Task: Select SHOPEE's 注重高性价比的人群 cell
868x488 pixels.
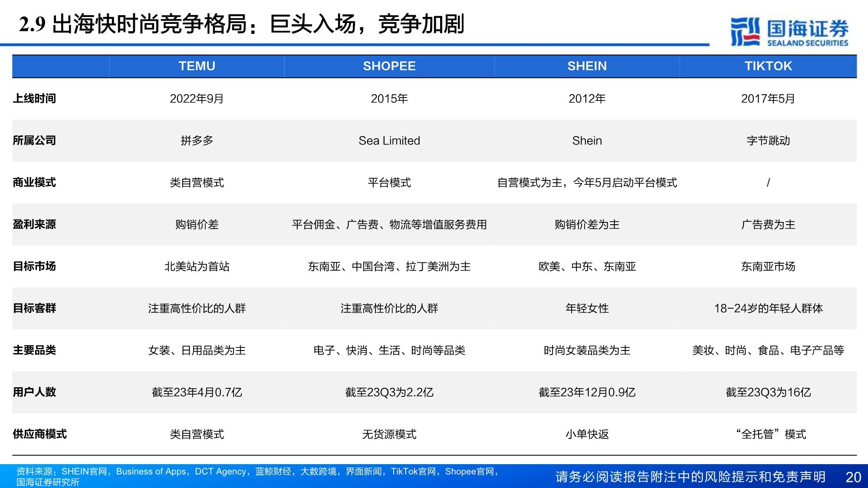Action: tap(389, 308)
